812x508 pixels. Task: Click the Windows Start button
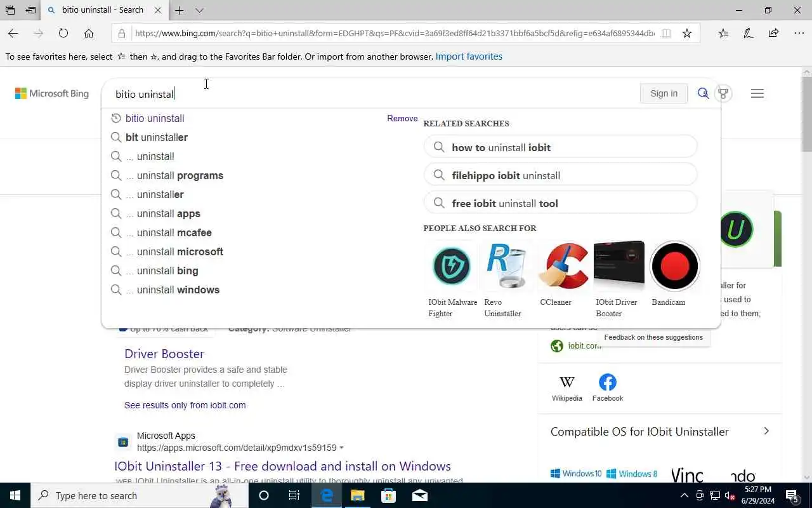(15, 495)
